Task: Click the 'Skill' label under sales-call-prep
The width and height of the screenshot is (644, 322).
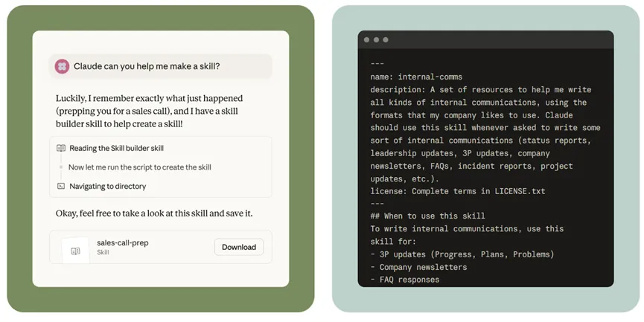Action: pos(103,252)
